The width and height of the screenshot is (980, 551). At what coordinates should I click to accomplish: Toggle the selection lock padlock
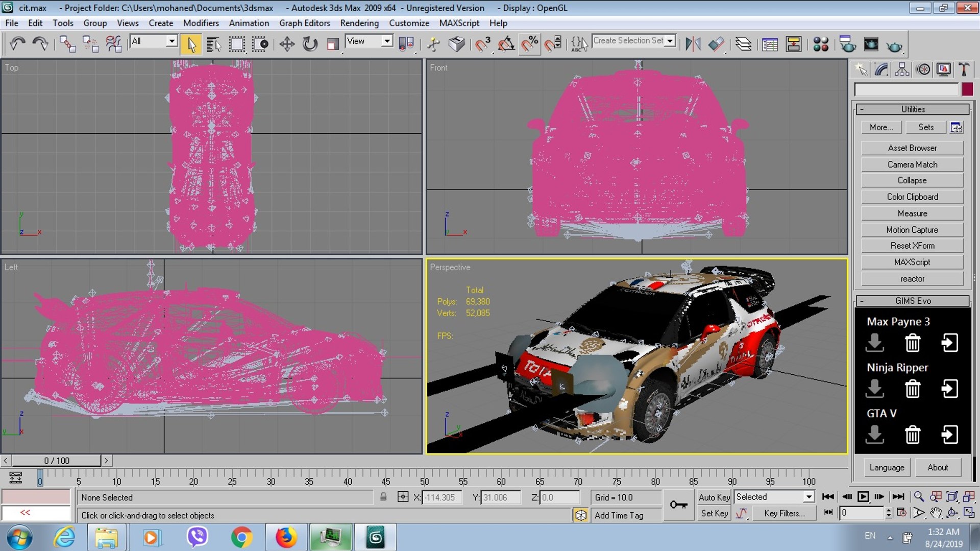pos(383,496)
